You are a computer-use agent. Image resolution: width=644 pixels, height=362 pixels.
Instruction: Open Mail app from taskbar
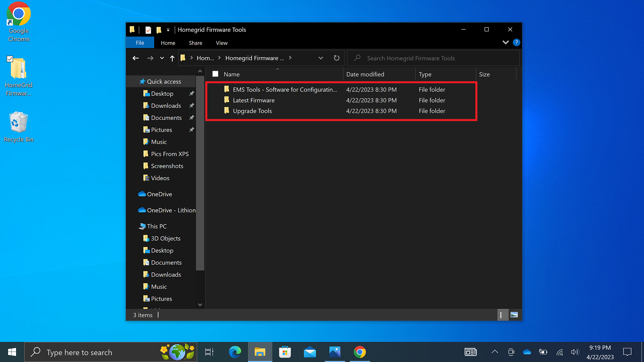310,352
